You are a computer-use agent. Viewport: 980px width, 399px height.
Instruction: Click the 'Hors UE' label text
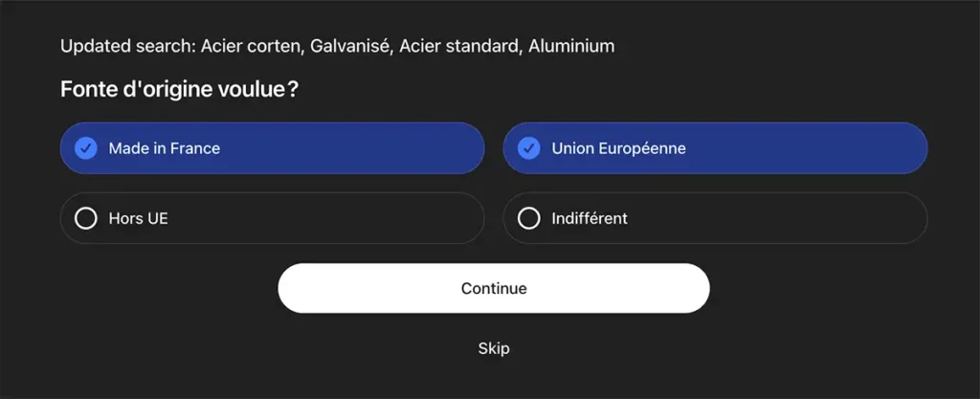coord(138,219)
